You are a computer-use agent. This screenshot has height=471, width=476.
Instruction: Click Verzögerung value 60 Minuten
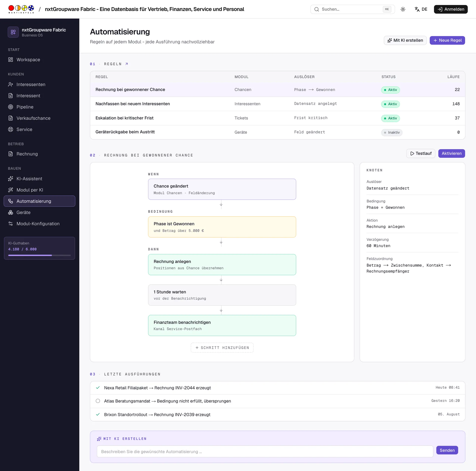click(378, 246)
